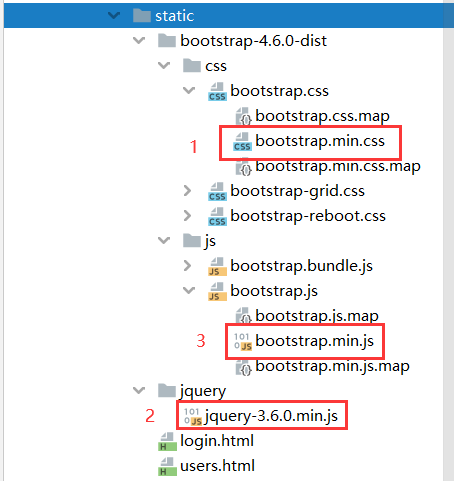Select the bootstrap-4.6.0-dist folder name
Image resolution: width=454 pixels, height=481 pixels.
(253, 41)
